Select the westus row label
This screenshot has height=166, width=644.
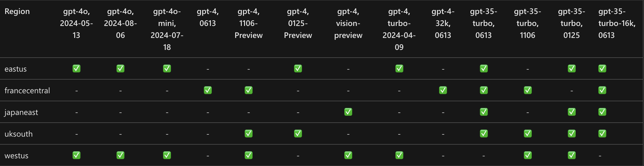point(17,156)
